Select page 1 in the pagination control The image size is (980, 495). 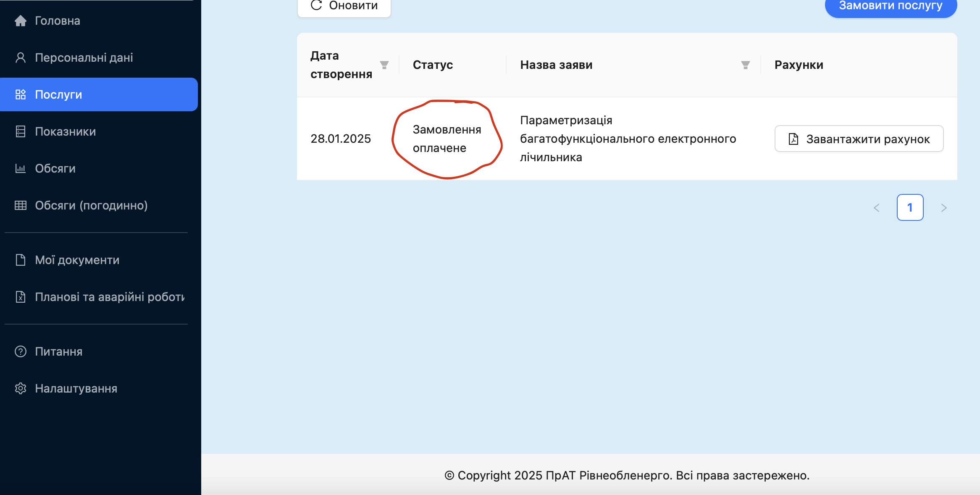point(910,207)
